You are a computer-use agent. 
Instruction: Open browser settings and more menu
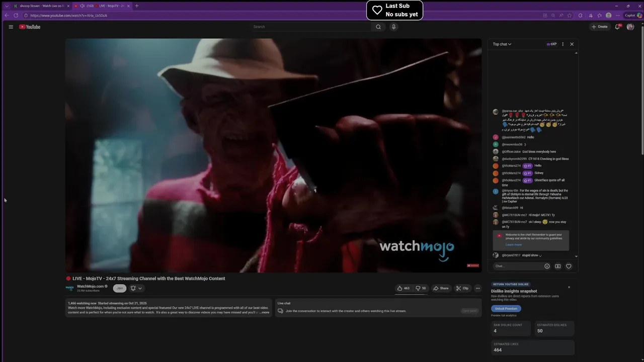tap(618, 15)
